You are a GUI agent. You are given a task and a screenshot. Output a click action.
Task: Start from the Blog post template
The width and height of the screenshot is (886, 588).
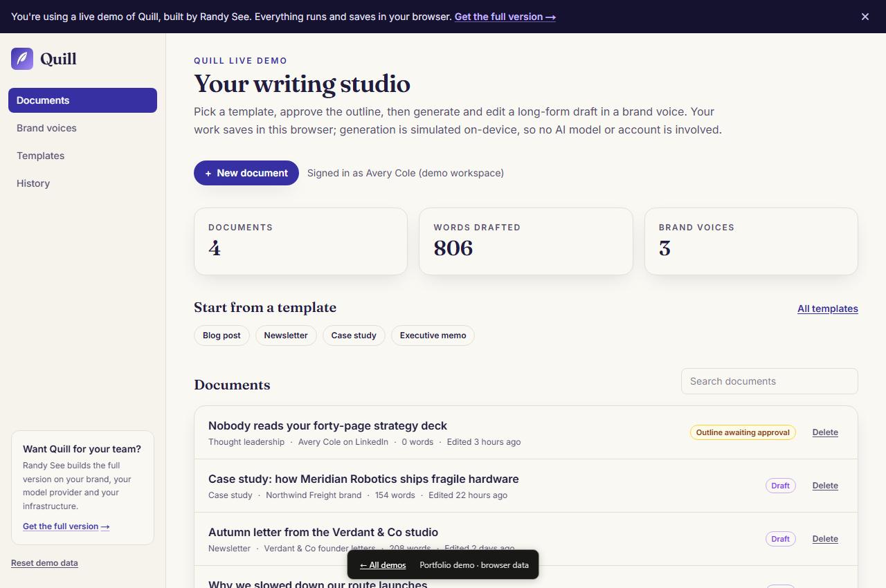coord(221,336)
